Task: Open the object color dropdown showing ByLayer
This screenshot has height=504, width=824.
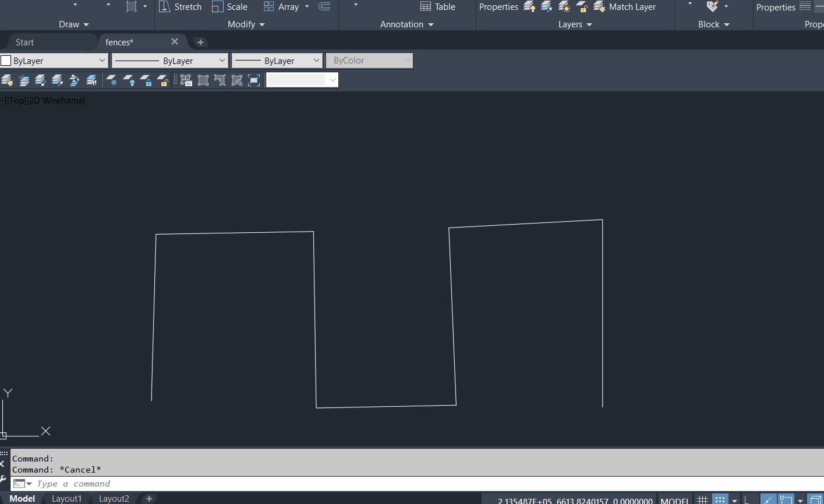Action: point(54,60)
